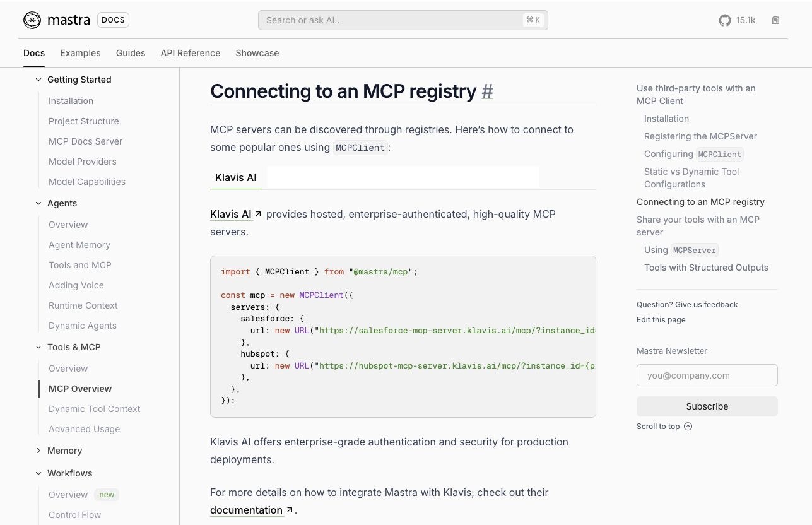
Task: Click the ⌘K shortcut badge in the search bar
Action: click(x=533, y=20)
